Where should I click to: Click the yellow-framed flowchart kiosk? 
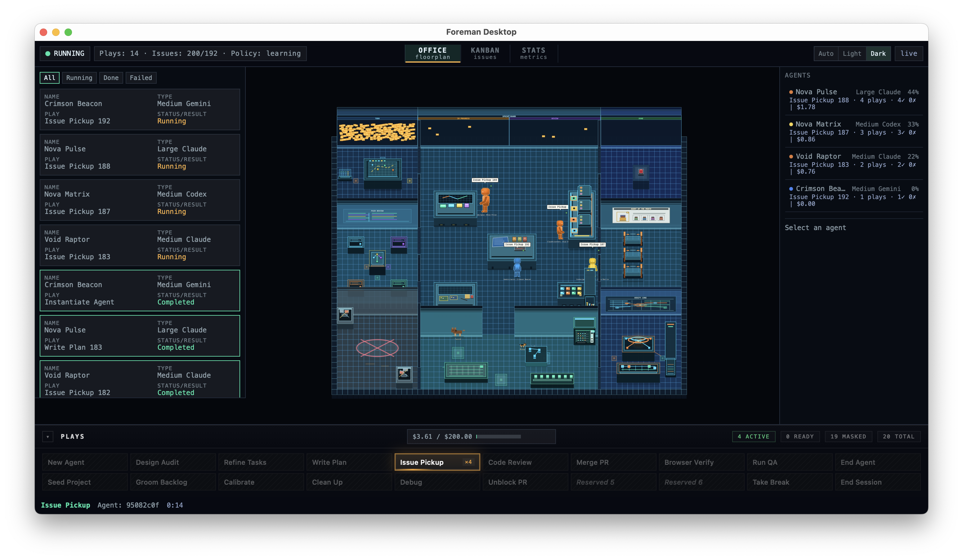point(377,259)
